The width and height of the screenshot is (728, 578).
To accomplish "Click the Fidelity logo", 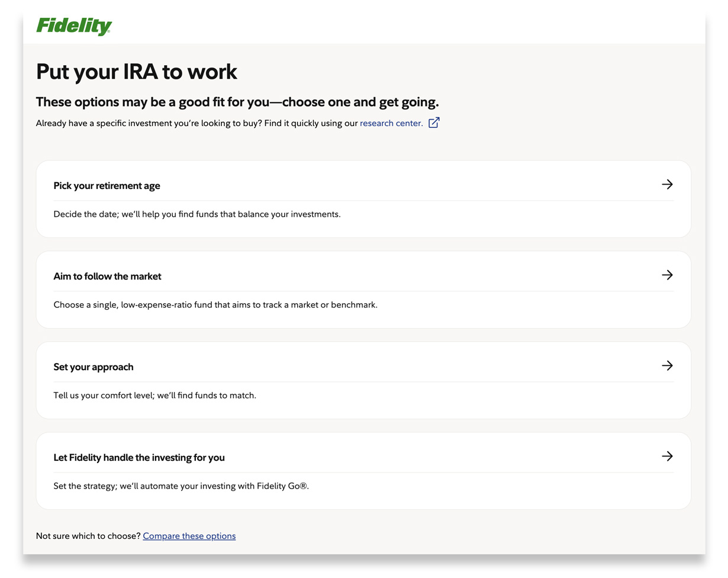I will pyautogui.click(x=74, y=26).
